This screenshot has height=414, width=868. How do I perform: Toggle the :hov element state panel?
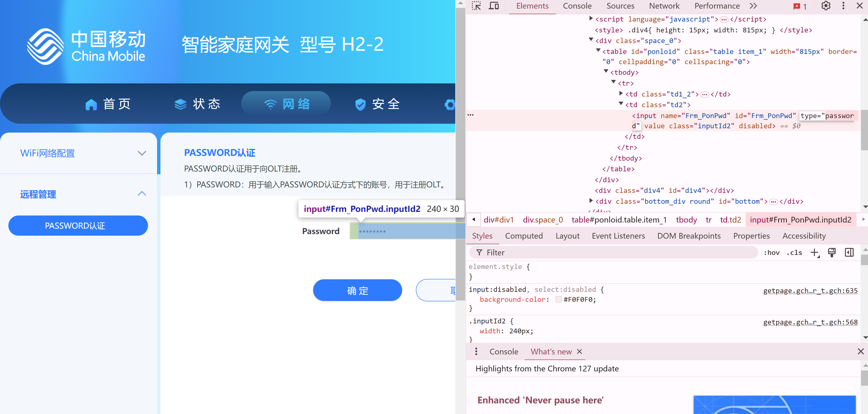[771, 253]
